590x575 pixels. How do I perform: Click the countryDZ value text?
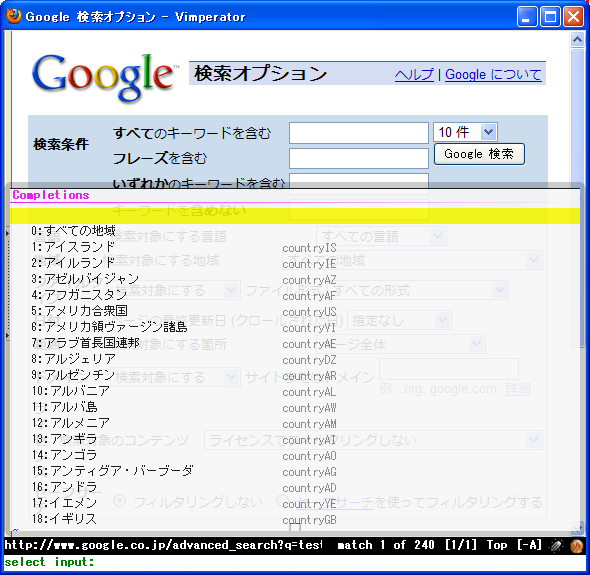[x=309, y=360]
